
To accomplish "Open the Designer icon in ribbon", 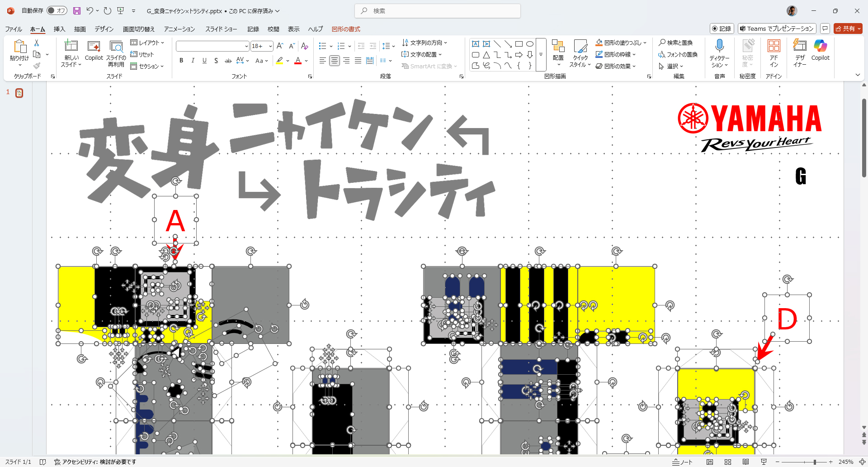I will coord(800,46).
